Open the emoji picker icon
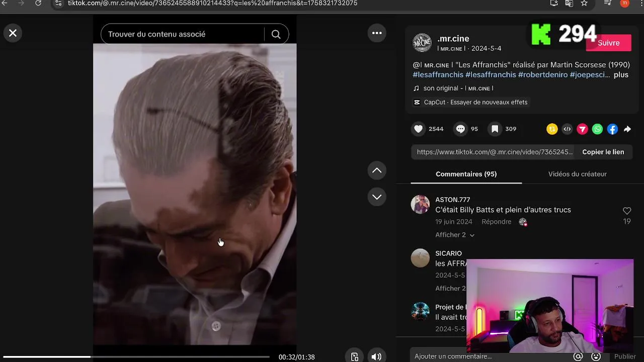Image resolution: width=644 pixels, height=362 pixels. click(x=596, y=356)
